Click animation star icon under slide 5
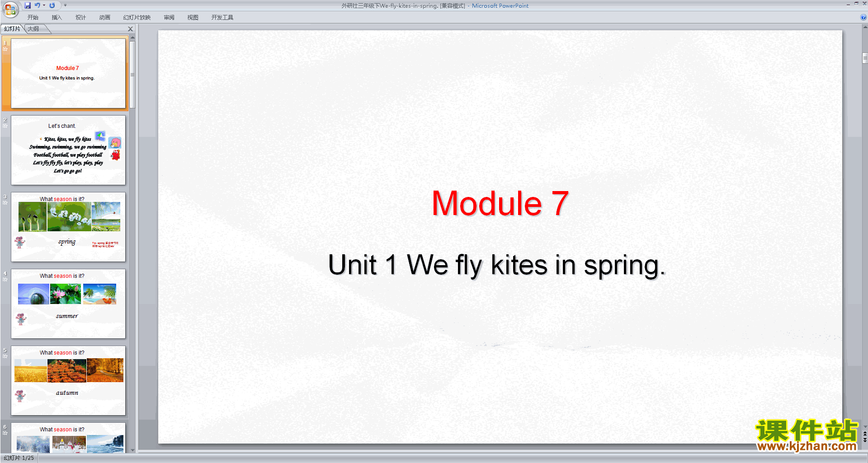Image resolution: width=868 pixels, height=463 pixels. pos(5,356)
